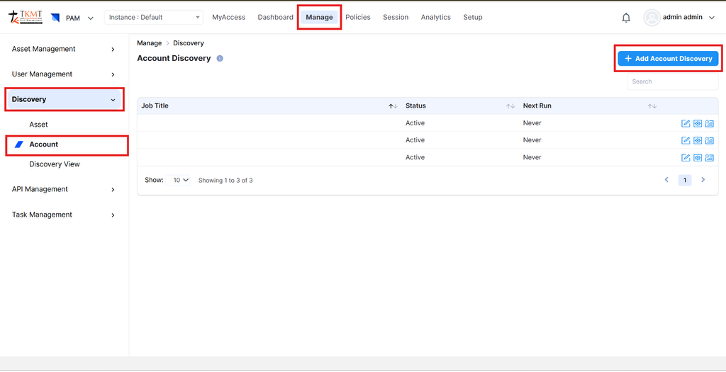The height and width of the screenshot is (372, 726).
Task: Click the last action icon in the third row
Action: tap(709, 158)
